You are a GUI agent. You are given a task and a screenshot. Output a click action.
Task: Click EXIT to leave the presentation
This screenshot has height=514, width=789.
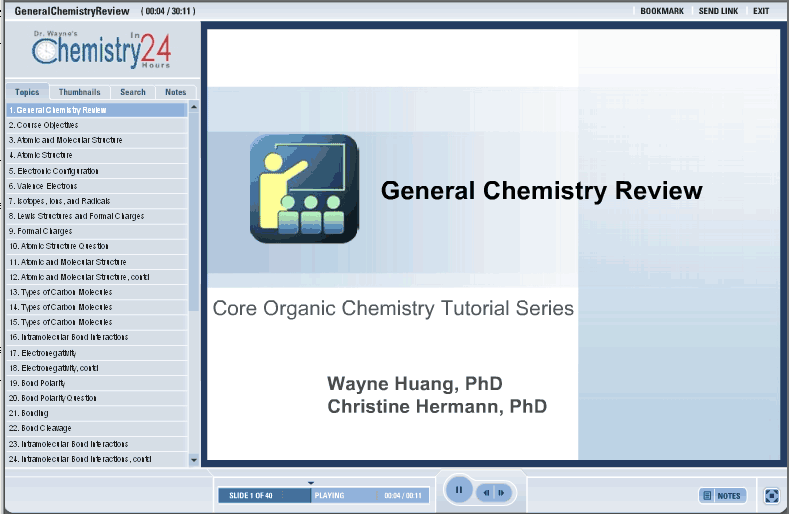click(762, 11)
